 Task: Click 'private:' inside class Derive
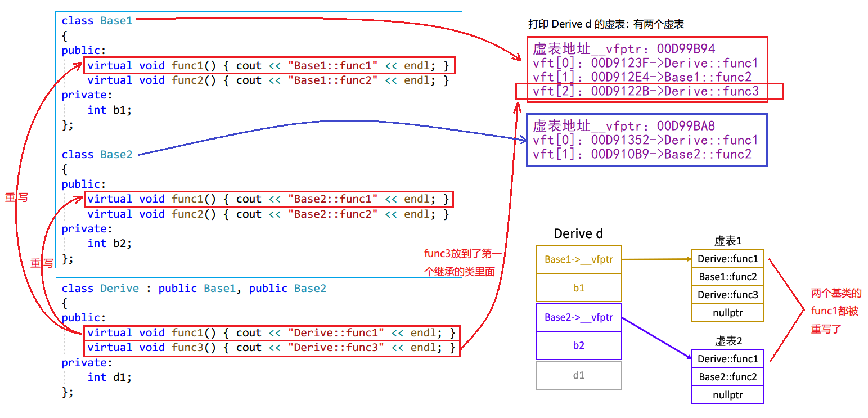tap(87, 363)
